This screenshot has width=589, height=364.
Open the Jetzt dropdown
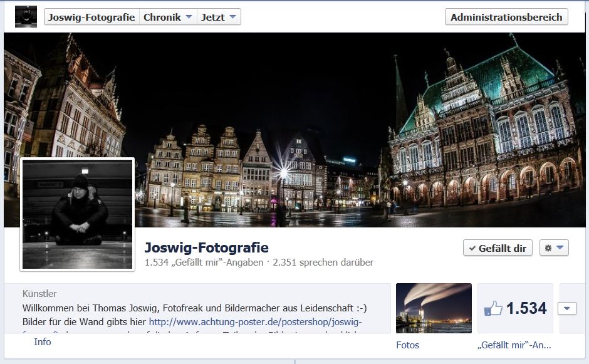click(219, 18)
